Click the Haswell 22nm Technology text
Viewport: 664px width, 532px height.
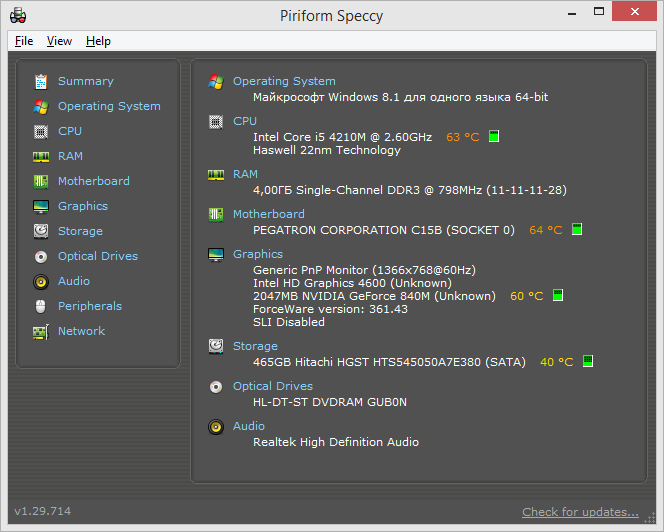tap(327, 150)
